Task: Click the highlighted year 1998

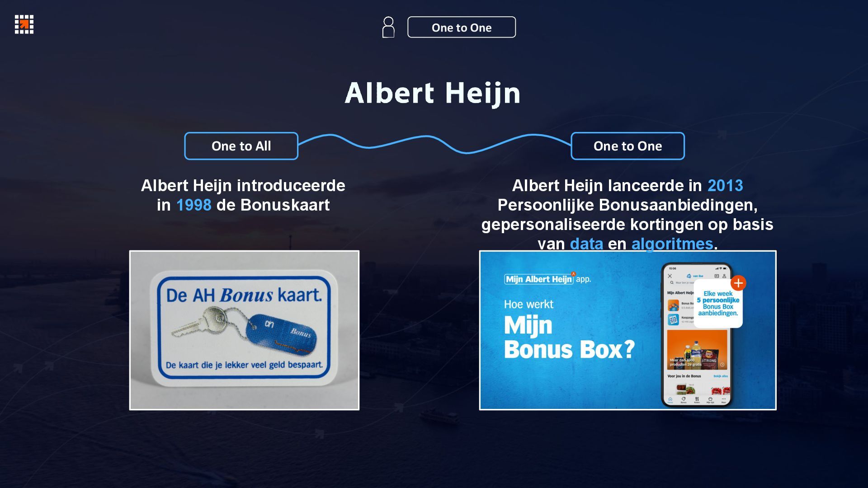Action: [x=193, y=205]
